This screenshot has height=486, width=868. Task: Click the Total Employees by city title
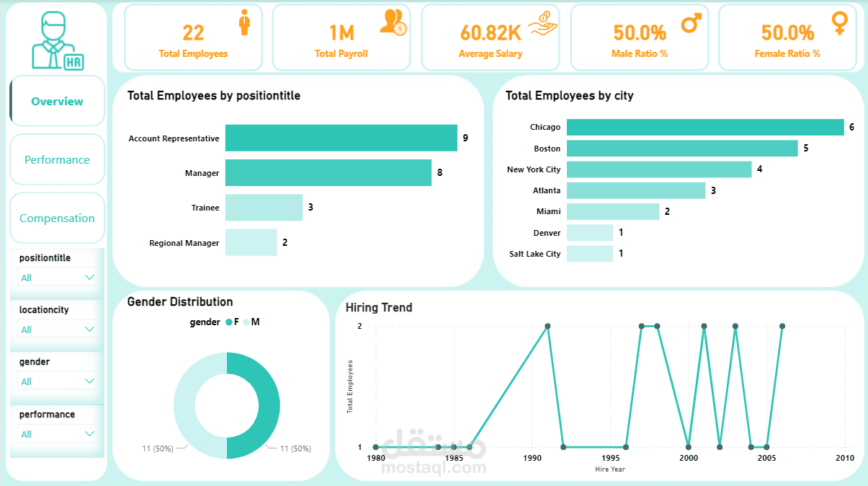point(570,95)
